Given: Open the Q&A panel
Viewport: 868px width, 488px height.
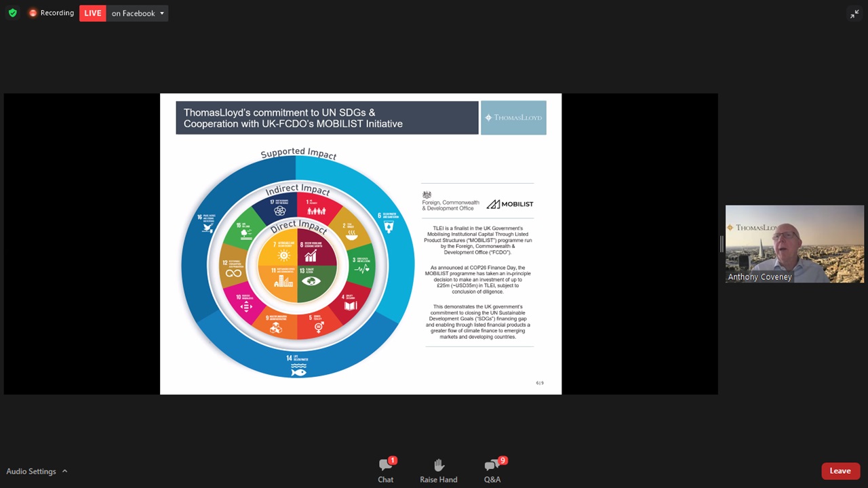Looking at the screenshot, I should (x=492, y=470).
